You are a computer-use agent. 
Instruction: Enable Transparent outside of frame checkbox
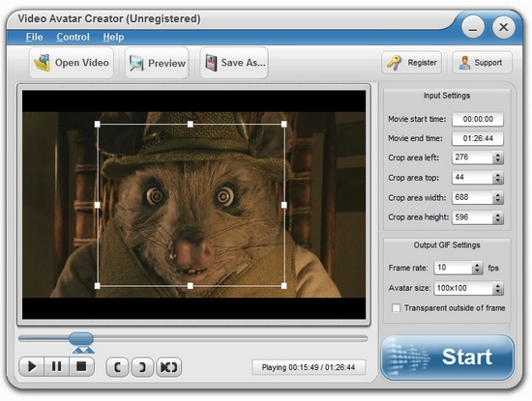click(396, 308)
